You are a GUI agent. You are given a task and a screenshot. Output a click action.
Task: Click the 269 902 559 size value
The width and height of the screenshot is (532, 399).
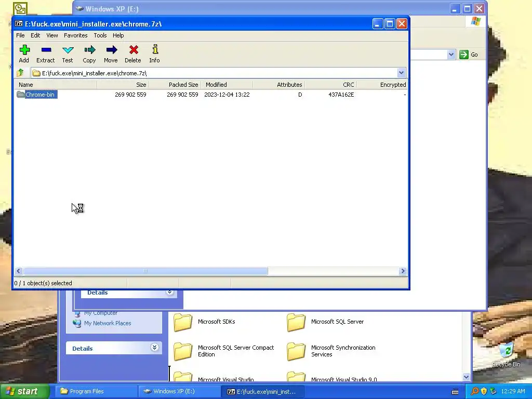click(130, 95)
